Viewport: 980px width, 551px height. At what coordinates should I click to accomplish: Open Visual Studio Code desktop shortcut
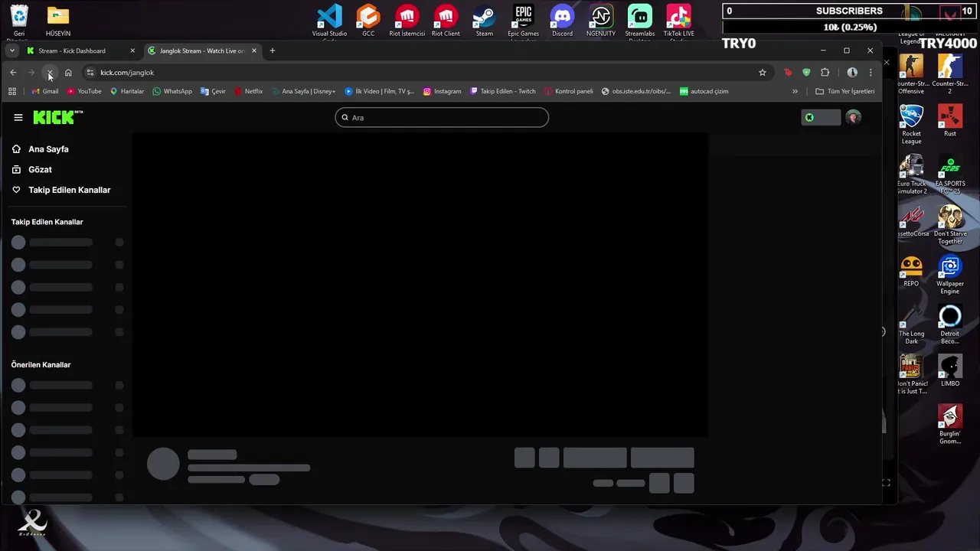[x=329, y=21]
